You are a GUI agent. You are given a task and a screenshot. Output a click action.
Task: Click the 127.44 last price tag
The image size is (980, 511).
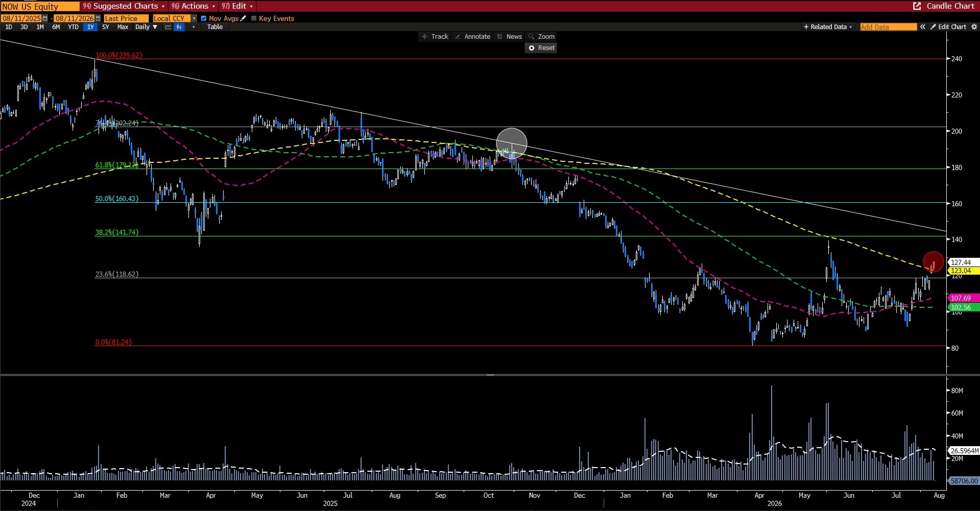(x=963, y=262)
